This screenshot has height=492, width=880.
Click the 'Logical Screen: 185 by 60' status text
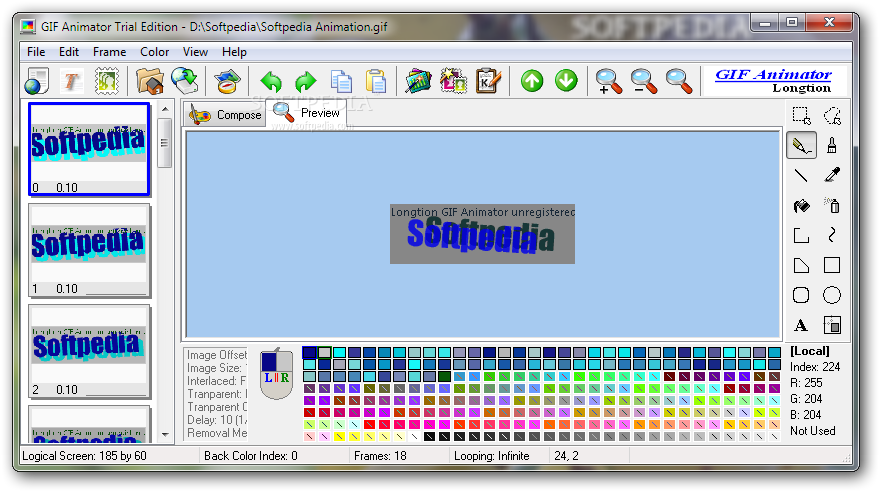84,456
